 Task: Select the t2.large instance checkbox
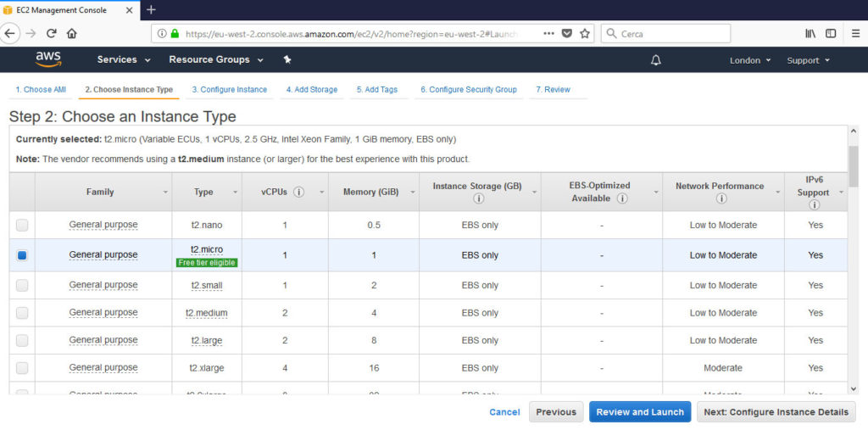[22, 341]
